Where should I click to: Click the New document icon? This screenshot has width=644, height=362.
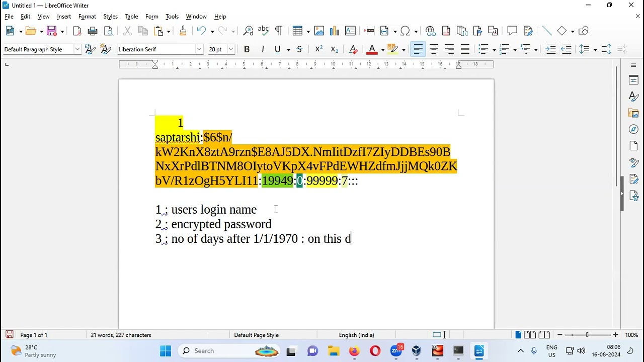pyautogui.click(x=10, y=31)
